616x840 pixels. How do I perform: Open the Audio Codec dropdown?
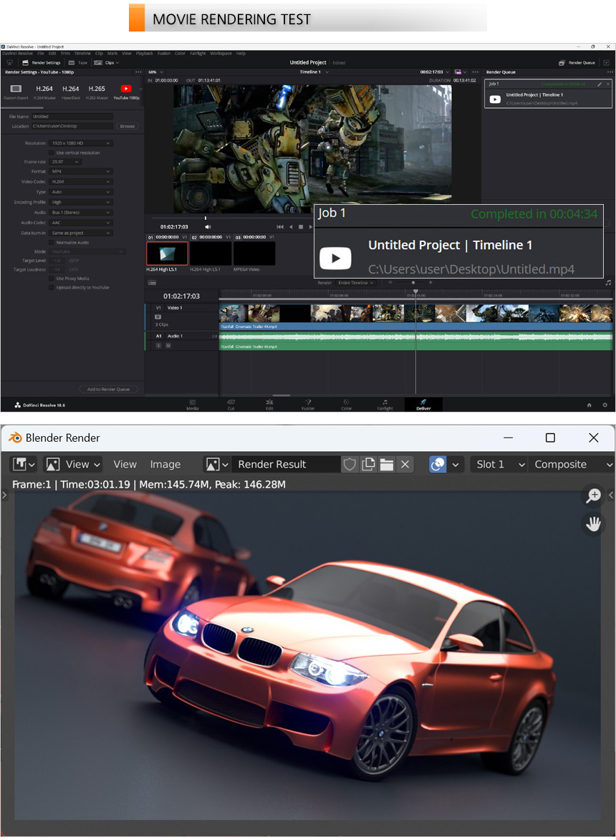[x=81, y=222]
